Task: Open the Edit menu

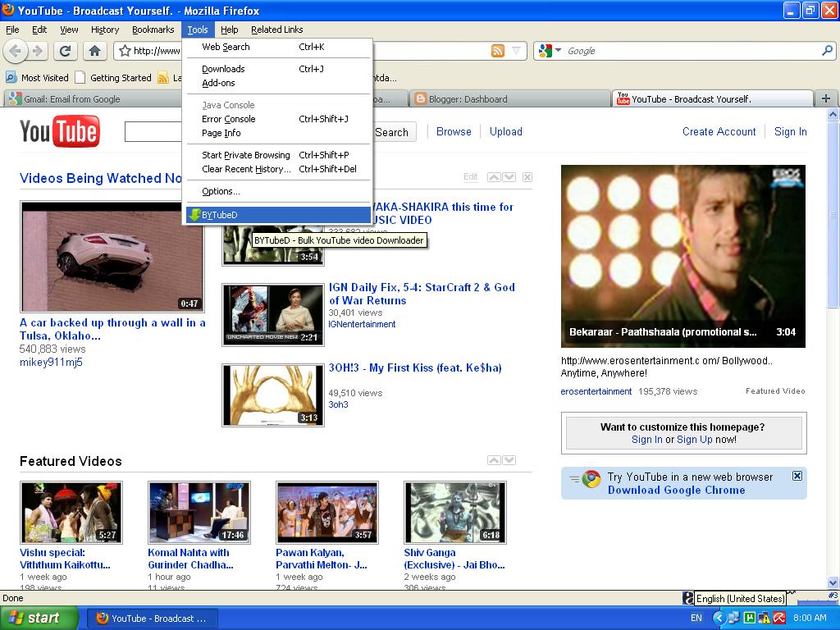Action: pyautogui.click(x=39, y=30)
